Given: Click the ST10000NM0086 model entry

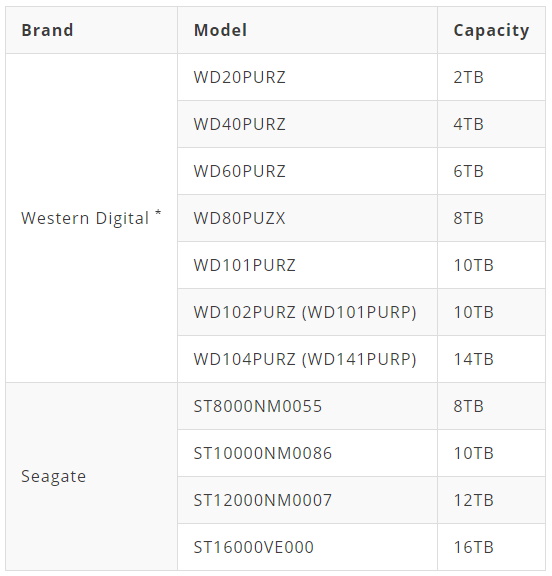Looking at the screenshot, I should (307, 453).
